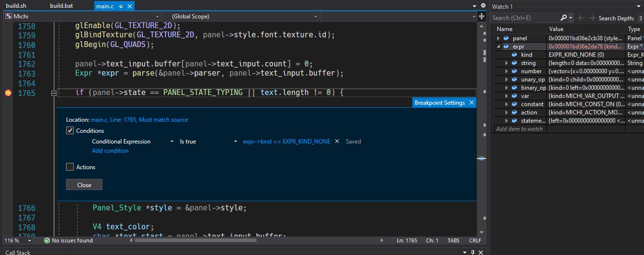644x255 pixels.
Task: Close the Call Stack panel
Action: 481,253
